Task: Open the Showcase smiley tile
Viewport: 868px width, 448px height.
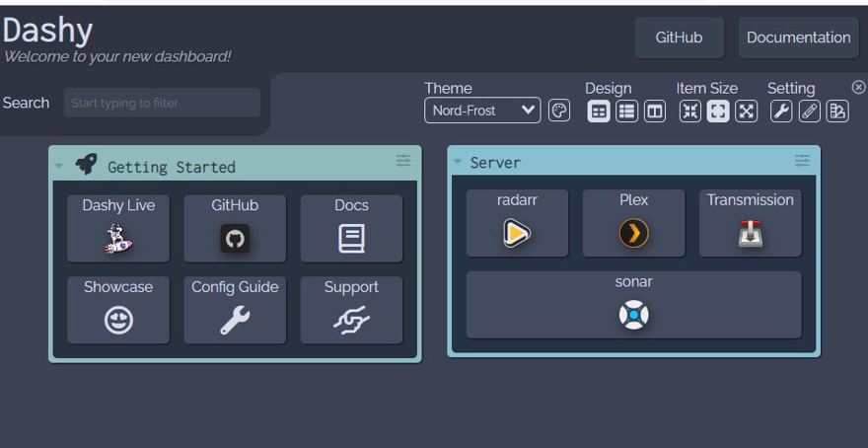Action: [118, 310]
